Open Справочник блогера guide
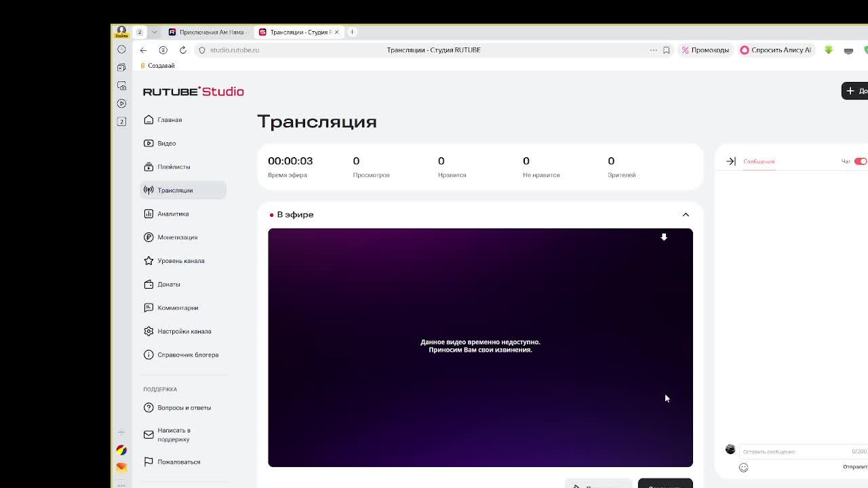Viewport: 868px width, 488px height. tap(188, 354)
